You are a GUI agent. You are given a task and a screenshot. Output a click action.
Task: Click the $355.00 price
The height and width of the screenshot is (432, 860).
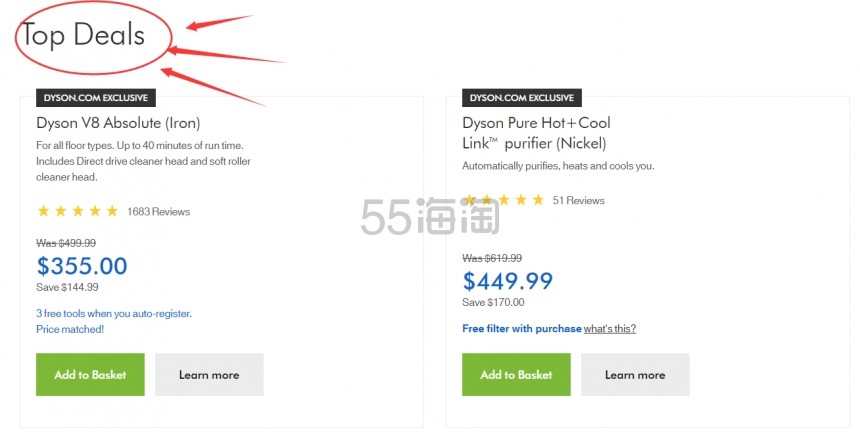click(x=82, y=266)
